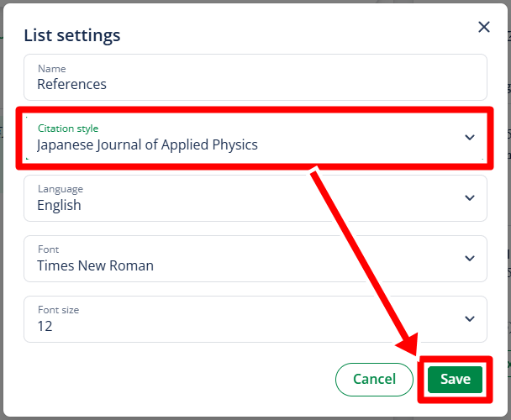The width and height of the screenshot is (511, 420).
Task: Click the font size value 12
Action: 45,326
